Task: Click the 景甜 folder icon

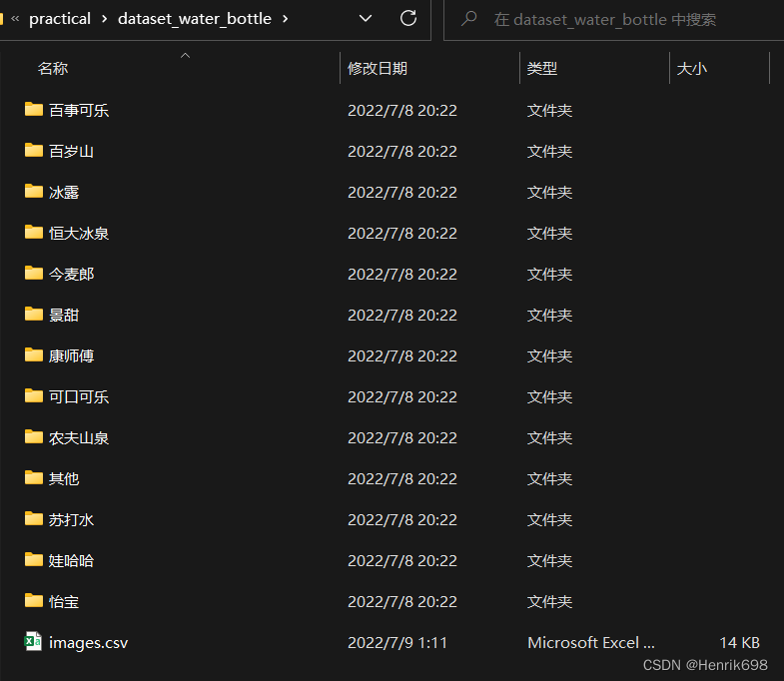Action: point(34,314)
